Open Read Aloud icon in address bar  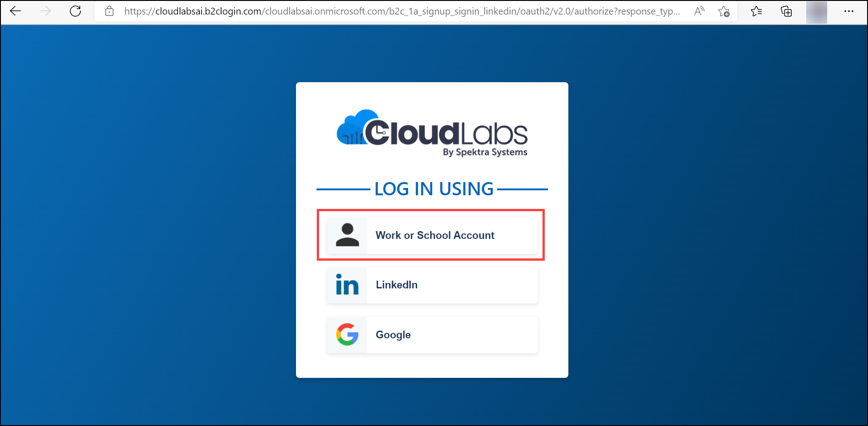click(699, 11)
